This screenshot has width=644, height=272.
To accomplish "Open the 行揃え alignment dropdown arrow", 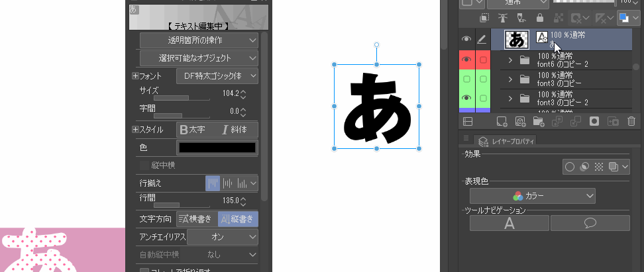I will coord(253,183).
